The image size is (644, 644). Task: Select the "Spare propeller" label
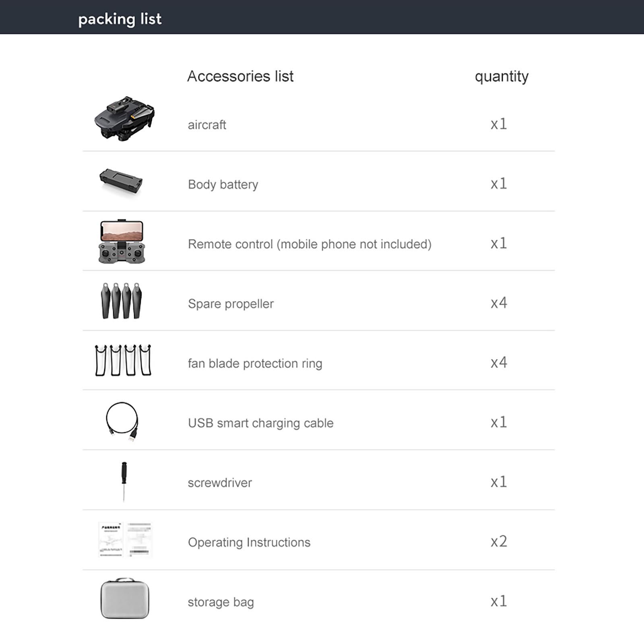[231, 304]
